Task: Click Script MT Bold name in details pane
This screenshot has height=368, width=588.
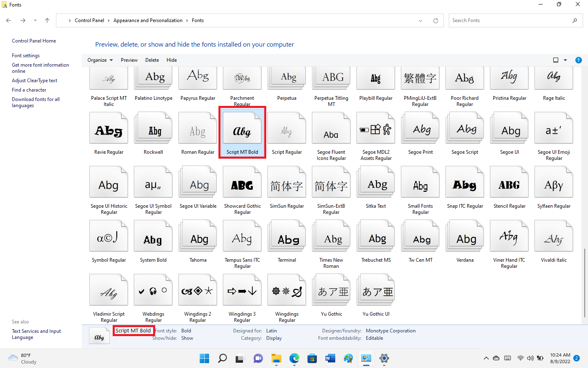Action: [x=133, y=330]
